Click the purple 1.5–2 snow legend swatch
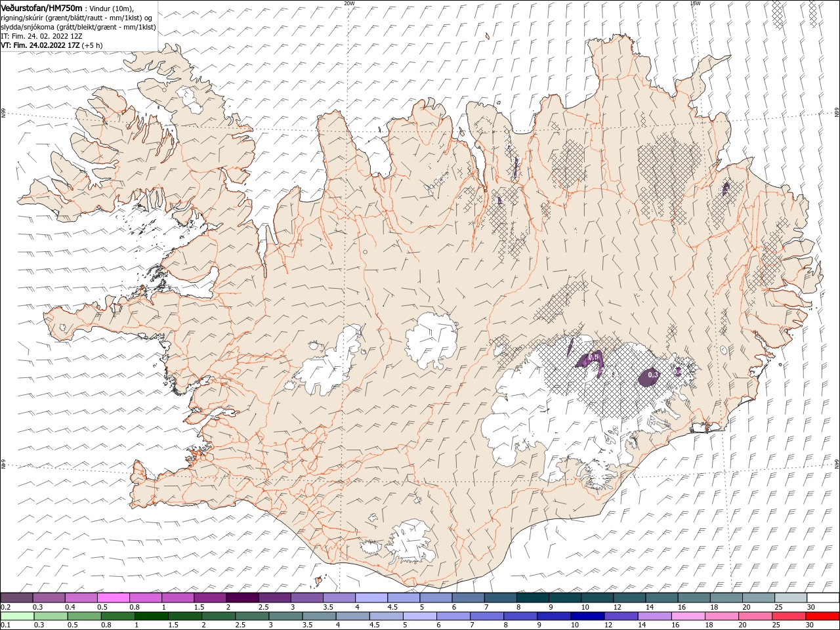The image size is (840, 630). (210, 598)
